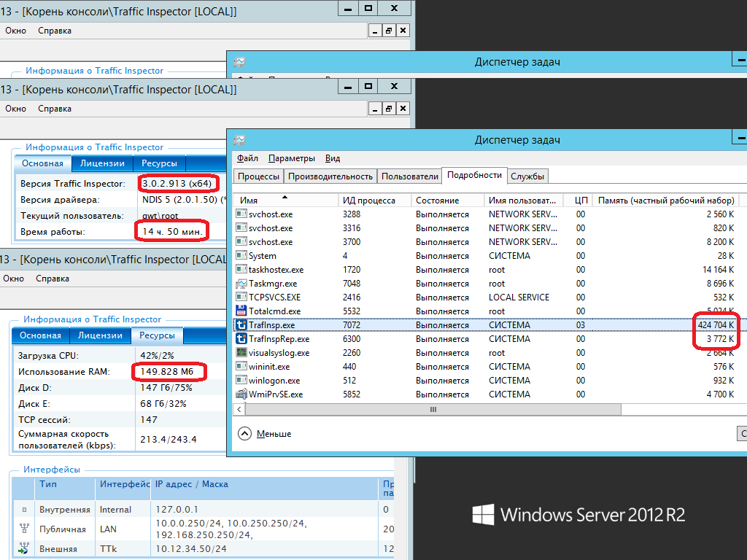Sort by the Состояние column header
This screenshot has width=747, height=560.
(448, 201)
